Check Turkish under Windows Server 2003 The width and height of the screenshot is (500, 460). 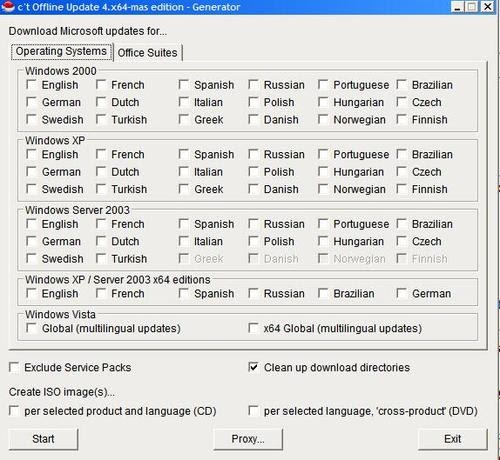tap(101, 258)
